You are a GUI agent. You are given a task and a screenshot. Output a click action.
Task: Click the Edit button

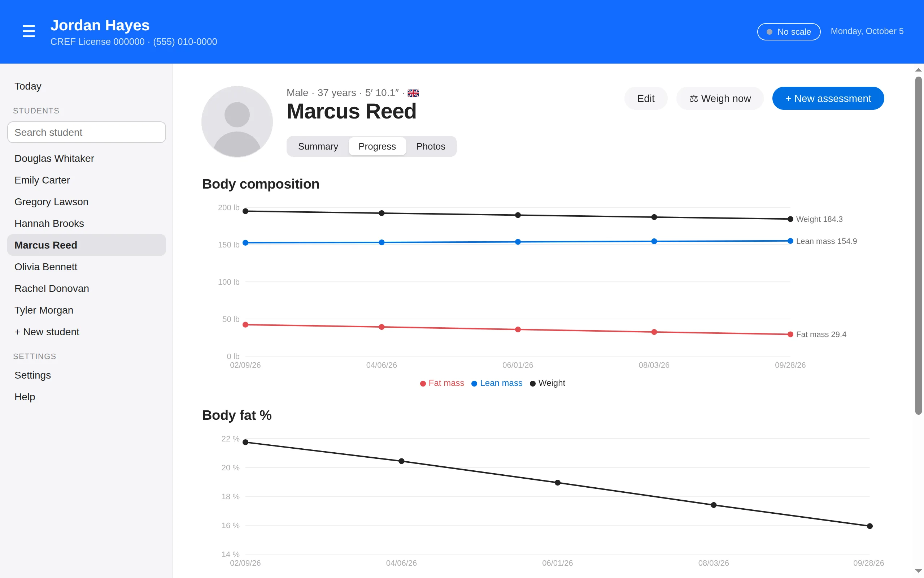(646, 98)
